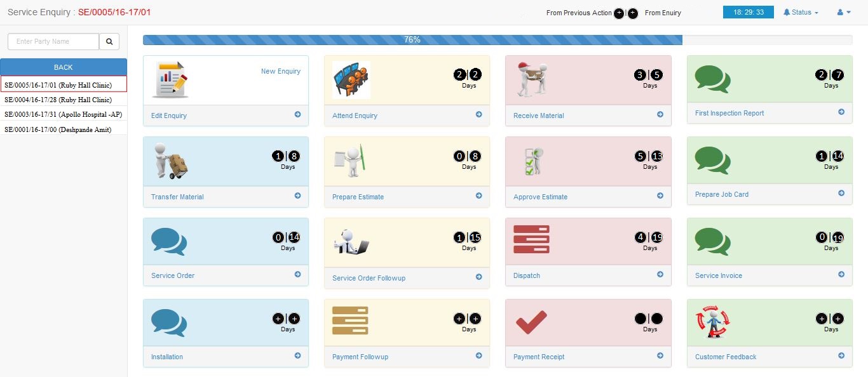Click the Attend Enquiry meeting icon
Image resolution: width=868 pixels, height=377 pixels.
pos(351,80)
